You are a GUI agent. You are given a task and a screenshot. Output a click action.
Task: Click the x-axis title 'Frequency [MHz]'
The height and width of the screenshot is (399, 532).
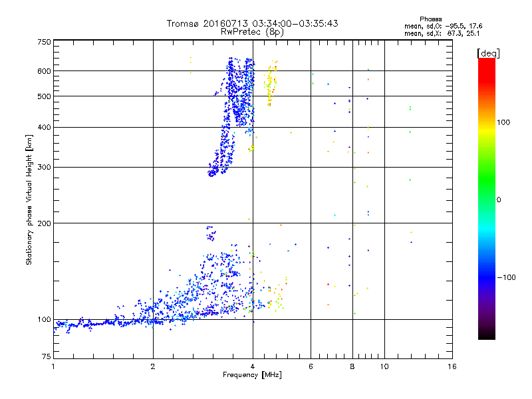click(252, 375)
